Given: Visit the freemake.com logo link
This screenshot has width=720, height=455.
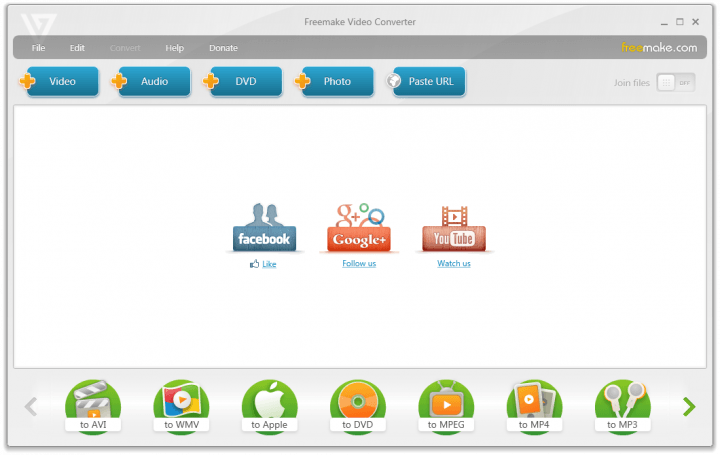Looking at the screenshot, I should point(659,47).
